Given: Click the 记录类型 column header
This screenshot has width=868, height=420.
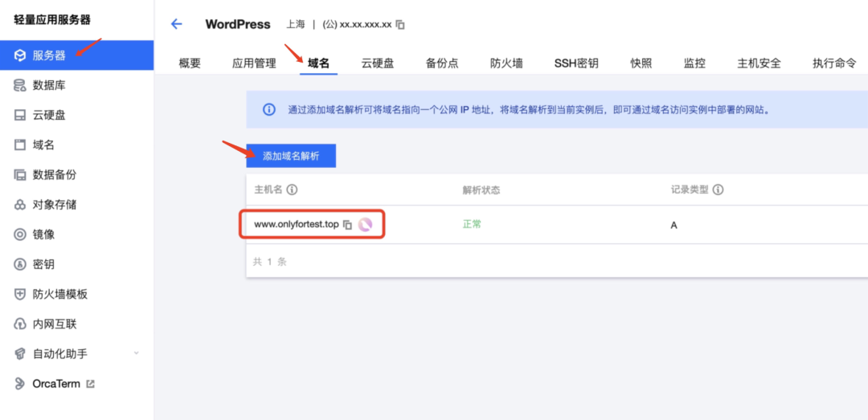Looking at the screenshot, I should pos(690,190).
